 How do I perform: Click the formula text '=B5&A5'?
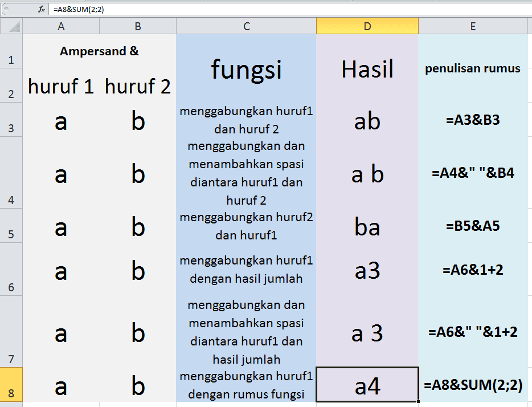(473, 226)
